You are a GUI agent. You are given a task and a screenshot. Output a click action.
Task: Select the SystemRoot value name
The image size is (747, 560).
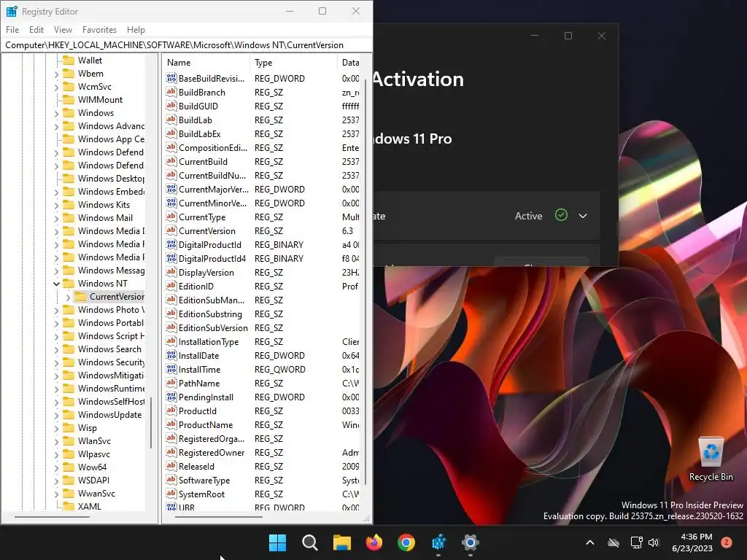click(201, 494)
